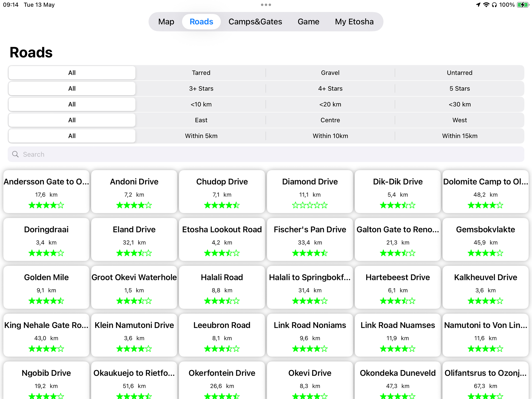The height and width of the screenshot is (399, 532).
Task: Go to the My Etosha tab
Action: [354, 22]
